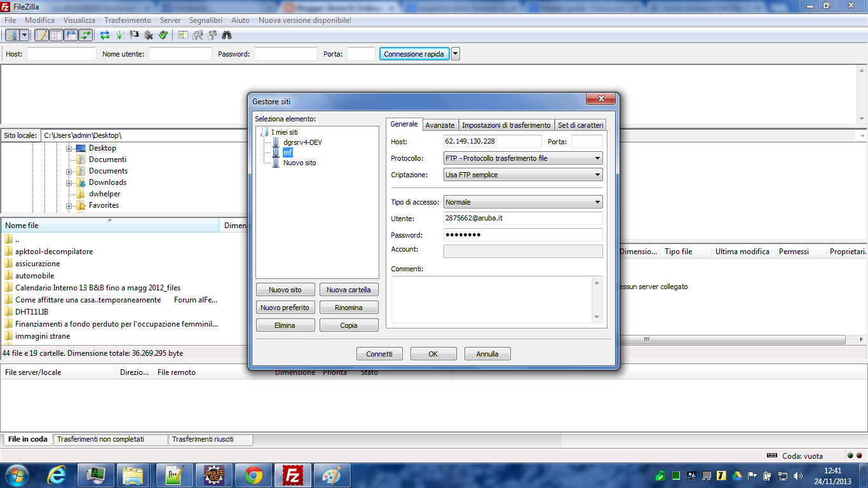Click the disconnect from server icon

click(149, 35)
